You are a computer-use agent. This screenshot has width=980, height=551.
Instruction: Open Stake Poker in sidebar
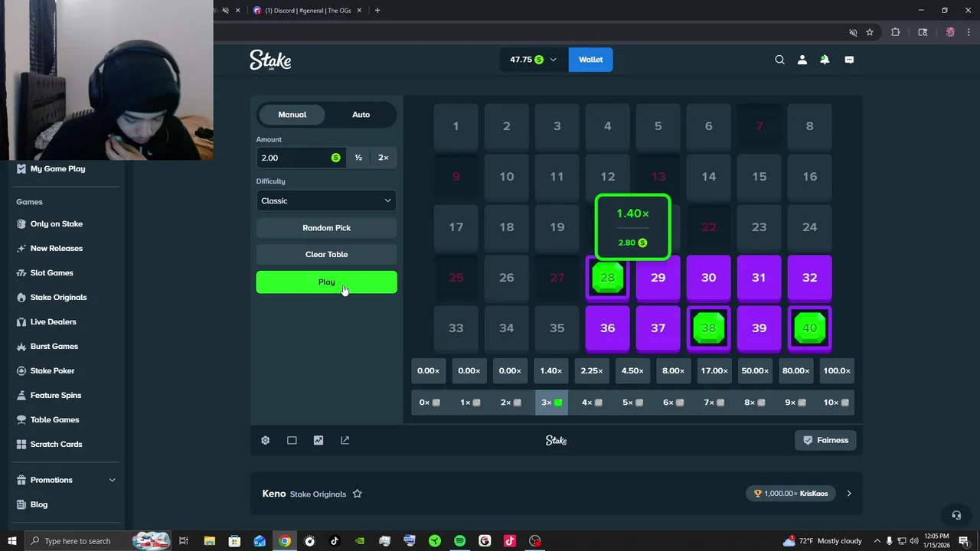point(53,370)
